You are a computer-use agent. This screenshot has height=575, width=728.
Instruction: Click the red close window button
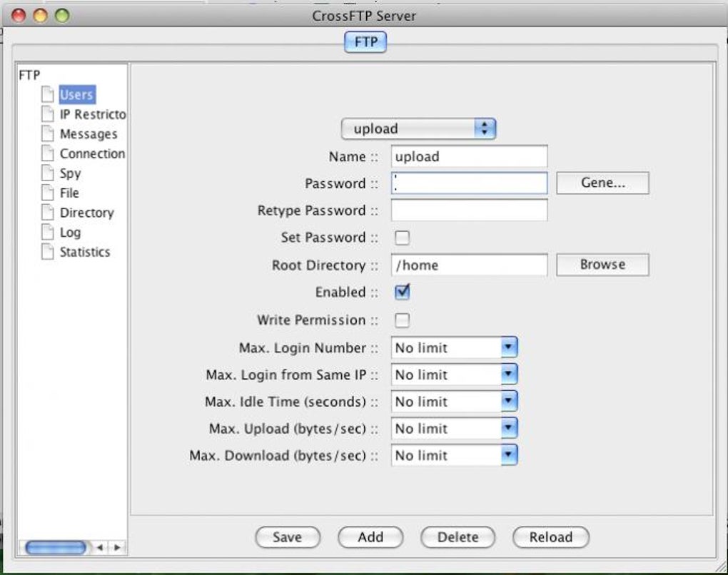click(19, 16)
